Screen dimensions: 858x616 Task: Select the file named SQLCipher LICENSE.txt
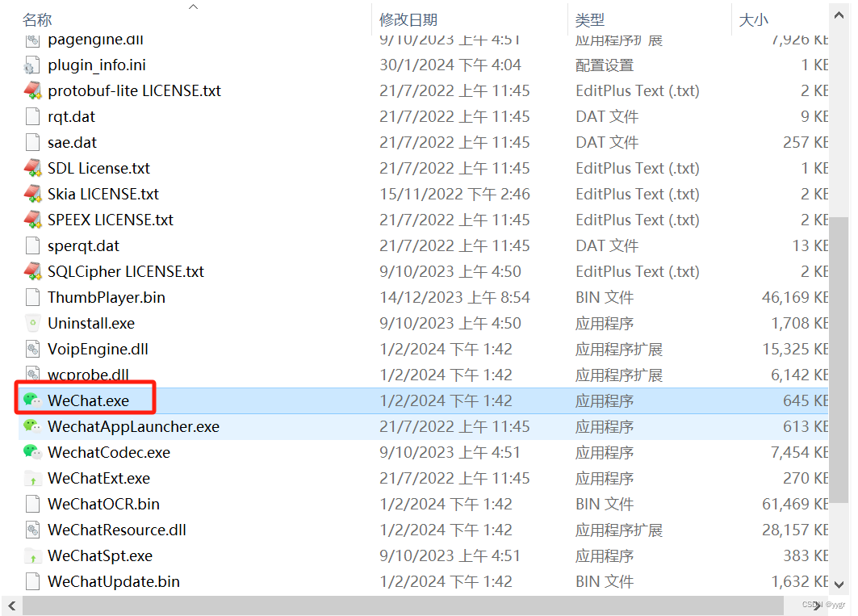tap(125, 271)
